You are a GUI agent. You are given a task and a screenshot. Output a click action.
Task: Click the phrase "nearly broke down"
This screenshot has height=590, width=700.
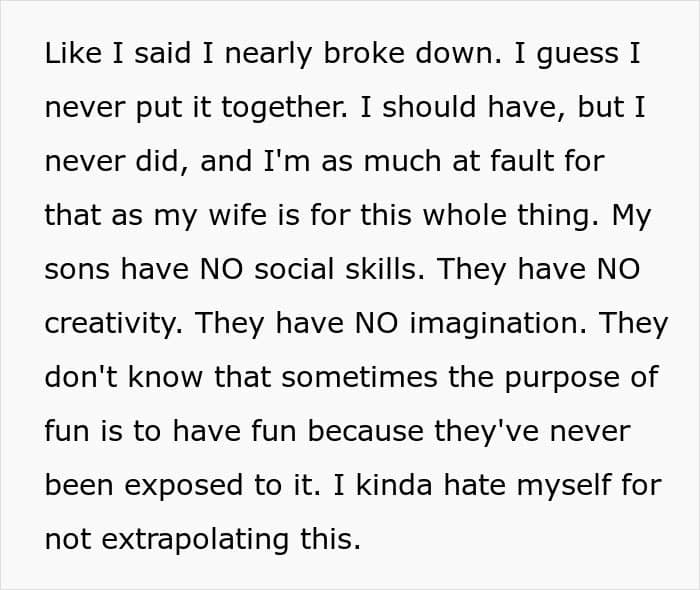point(362,54)
